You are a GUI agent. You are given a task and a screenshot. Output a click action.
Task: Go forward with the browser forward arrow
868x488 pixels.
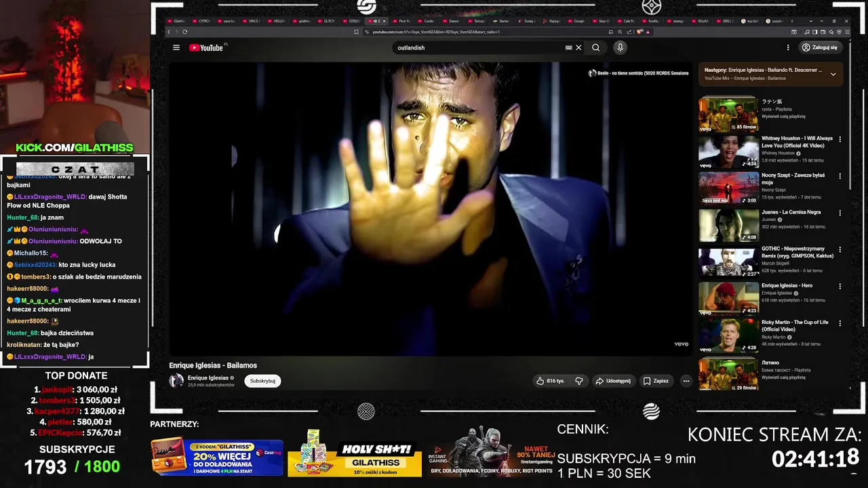click(x=177, y=32)
